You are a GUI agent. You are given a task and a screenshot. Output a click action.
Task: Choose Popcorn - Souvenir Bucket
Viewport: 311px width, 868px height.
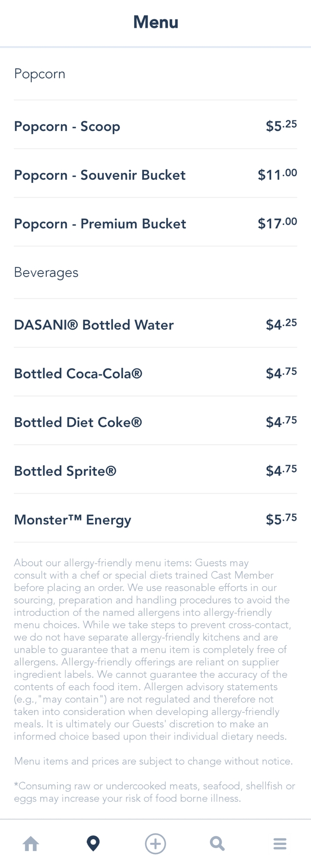pyautogui.click(x=100, y=175)
